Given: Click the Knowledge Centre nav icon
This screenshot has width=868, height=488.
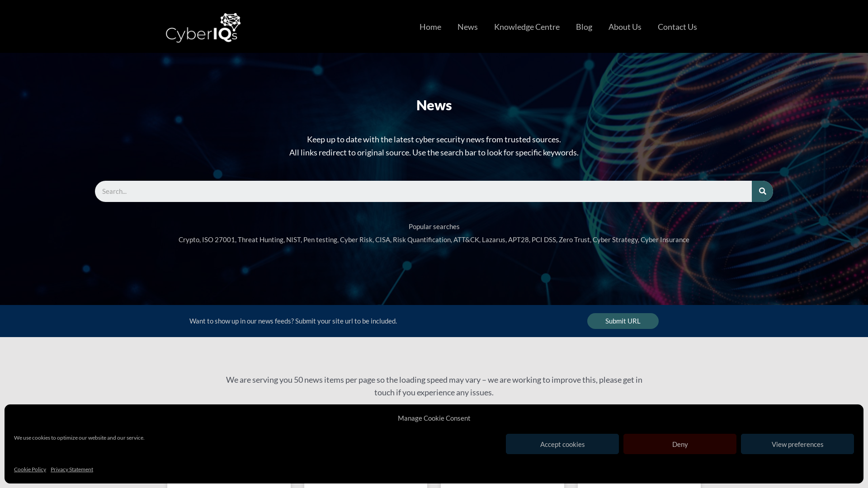Looking at the screenshot, I should click(x=526, y=27).
